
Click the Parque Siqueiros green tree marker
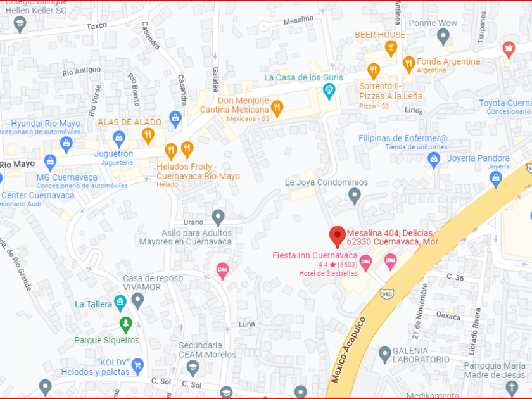coord(126,326)
